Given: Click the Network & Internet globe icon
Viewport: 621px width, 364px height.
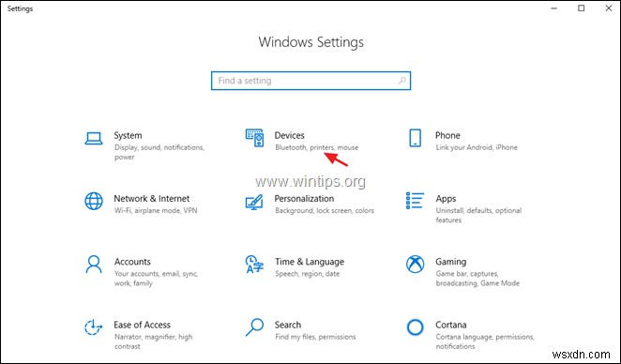Looking at the screenshot, I should 94,201.
